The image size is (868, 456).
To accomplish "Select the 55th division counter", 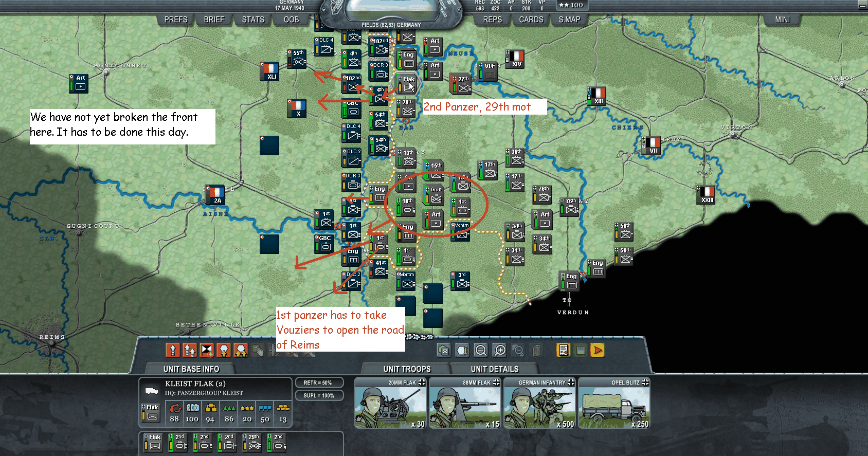I will click(297, 59).
